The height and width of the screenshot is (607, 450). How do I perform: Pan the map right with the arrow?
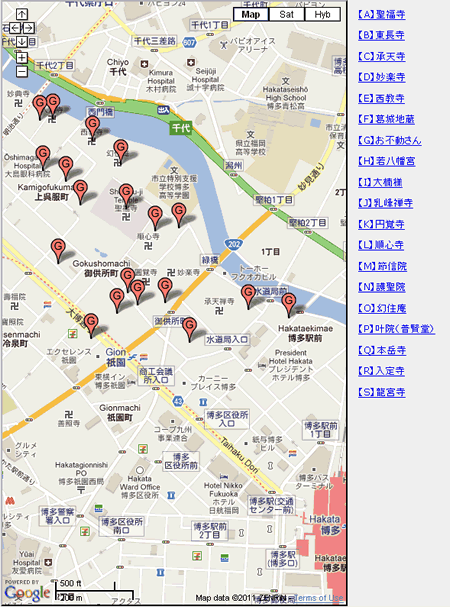pyautogui.click(x=29, y=28)
